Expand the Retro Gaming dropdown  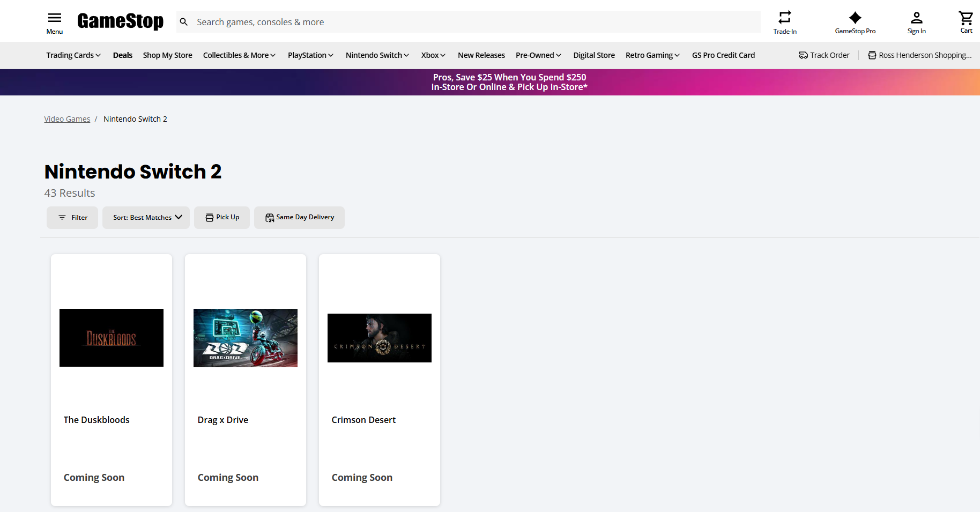[x=652, y=55]
